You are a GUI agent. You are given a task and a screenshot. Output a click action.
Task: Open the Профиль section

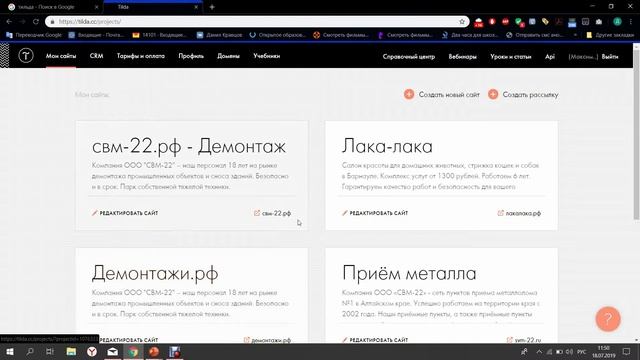(x=191, y=56)
